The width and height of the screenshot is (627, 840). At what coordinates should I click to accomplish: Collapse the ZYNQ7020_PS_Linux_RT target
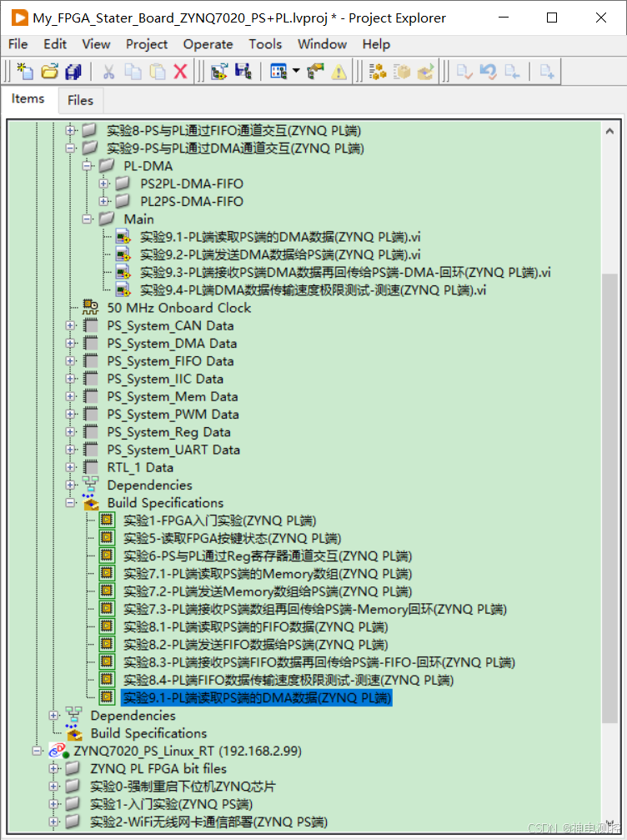click(x=37, y=751)
